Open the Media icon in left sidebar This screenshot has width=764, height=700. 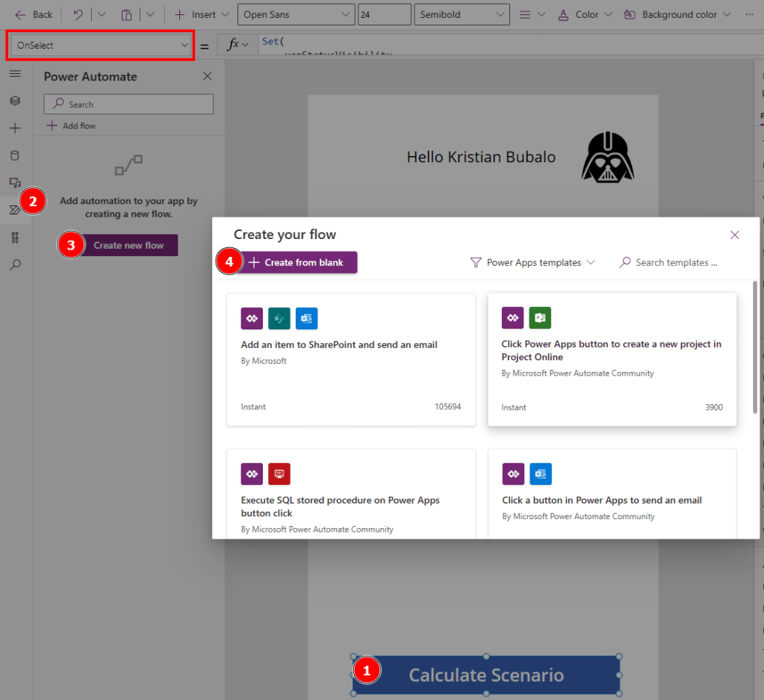click(15, 182)
